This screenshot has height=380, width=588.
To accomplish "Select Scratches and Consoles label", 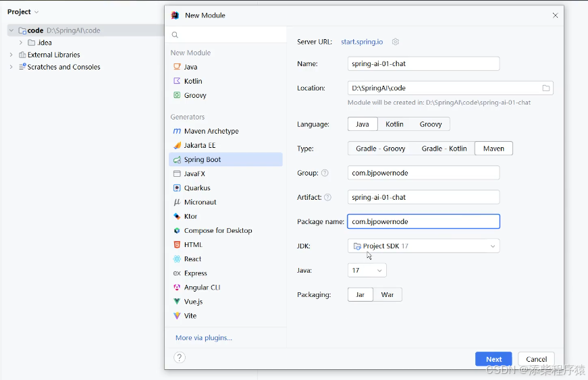I will (x=63, y=67).
